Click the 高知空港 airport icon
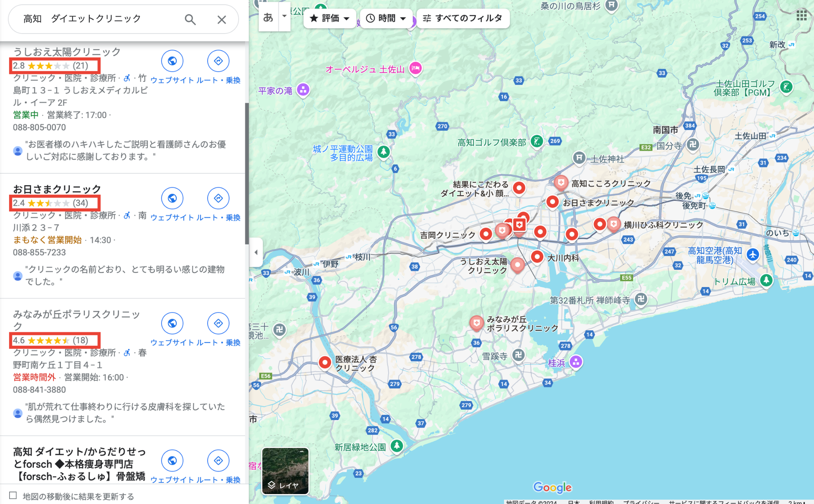The width and height of the screenshot is (814, 504). point(752,255)
